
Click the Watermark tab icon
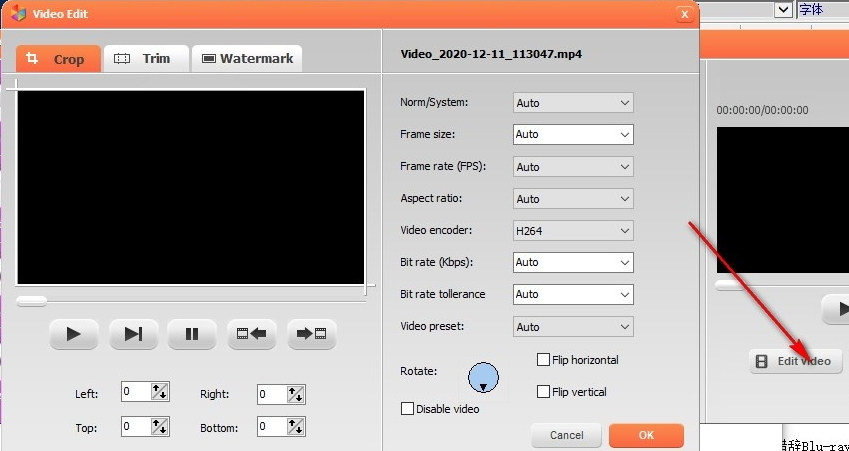(208, 58)
